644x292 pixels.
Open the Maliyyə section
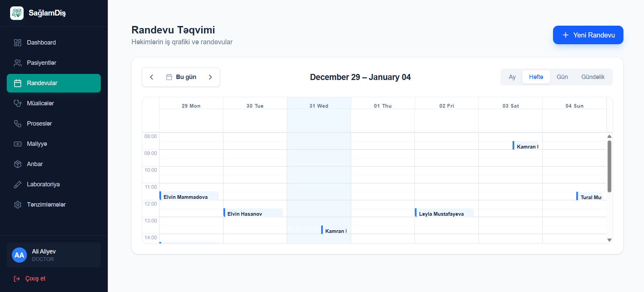click(54, 144)
